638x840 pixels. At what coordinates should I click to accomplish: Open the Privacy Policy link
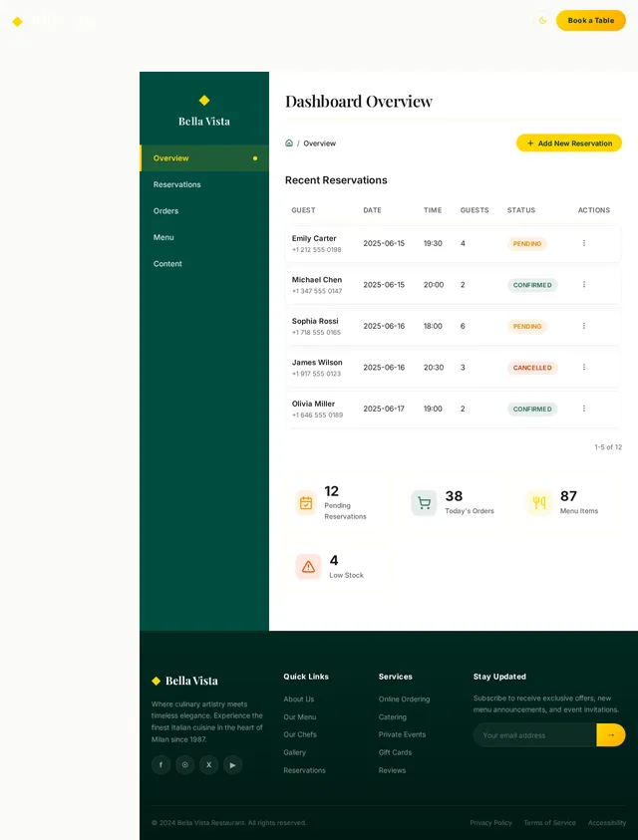[490, 822]
